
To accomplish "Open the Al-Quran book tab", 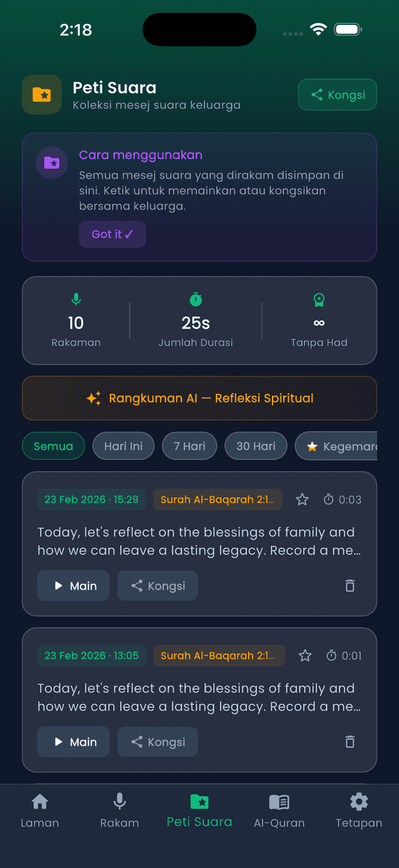I will (x=279, y=810).
